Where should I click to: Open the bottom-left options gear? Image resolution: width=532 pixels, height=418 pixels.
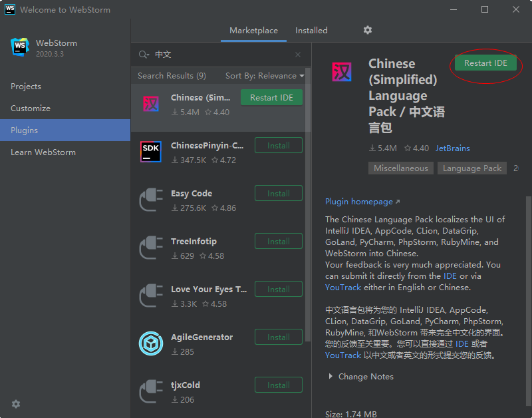(16, 404)
